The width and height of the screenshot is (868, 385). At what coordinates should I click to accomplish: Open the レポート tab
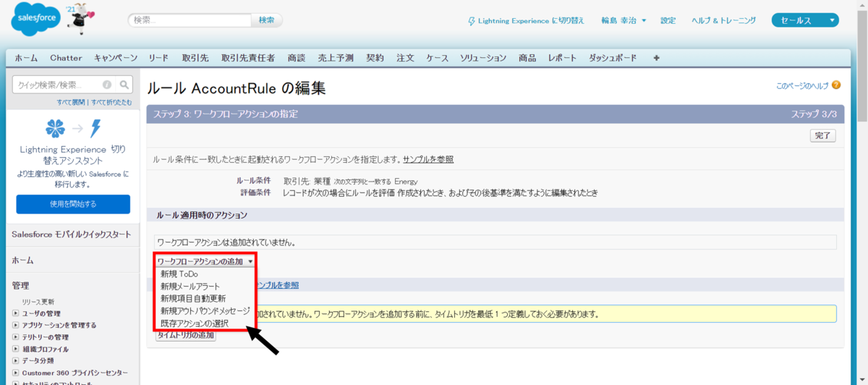click(x=563, y=58)
